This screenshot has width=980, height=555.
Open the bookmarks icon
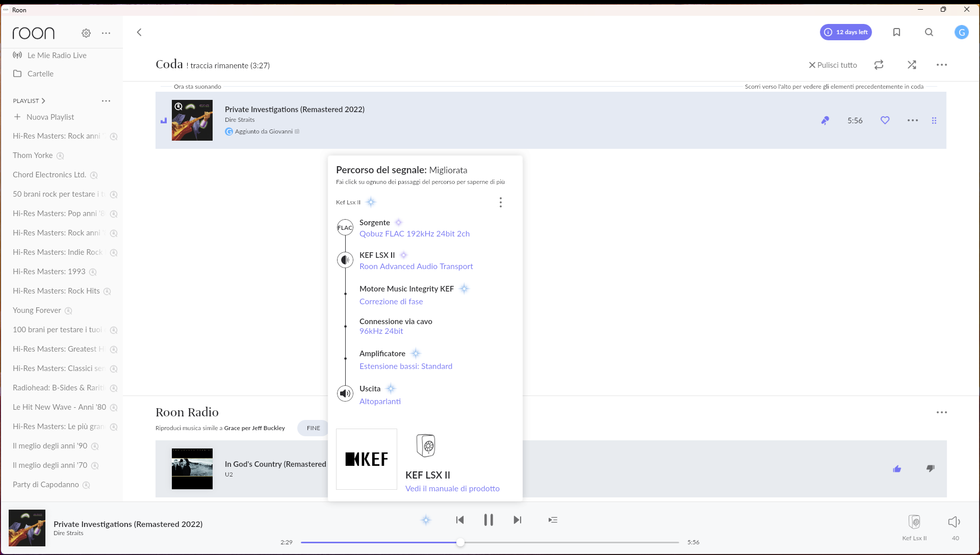896,32
